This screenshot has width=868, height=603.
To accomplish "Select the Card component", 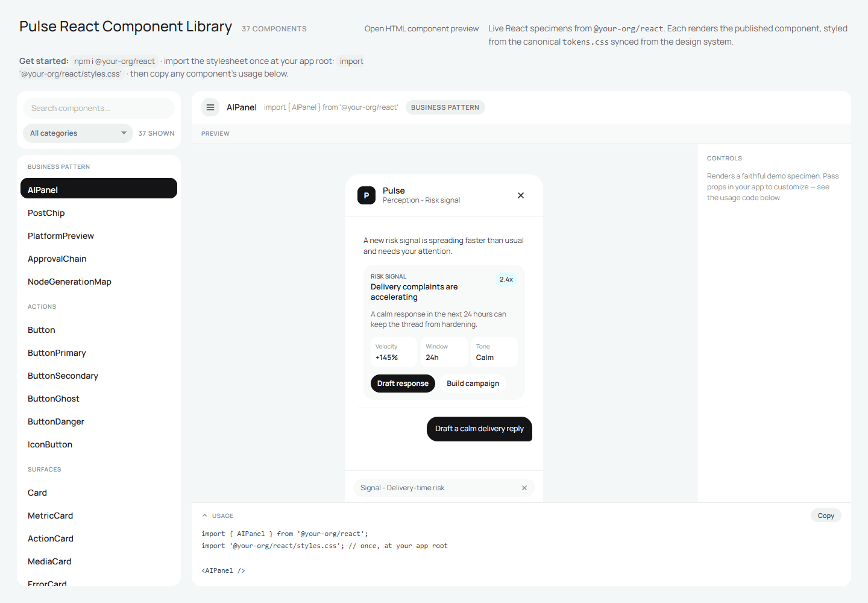I will (99, 493).
